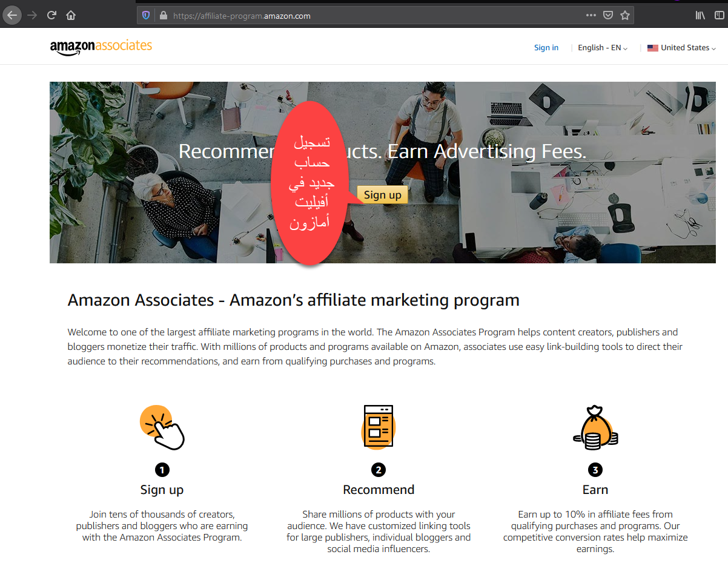Viewport: 728px width, 566px height.
Task: Click the yellow Sign up button
Action: coord(383,195)
